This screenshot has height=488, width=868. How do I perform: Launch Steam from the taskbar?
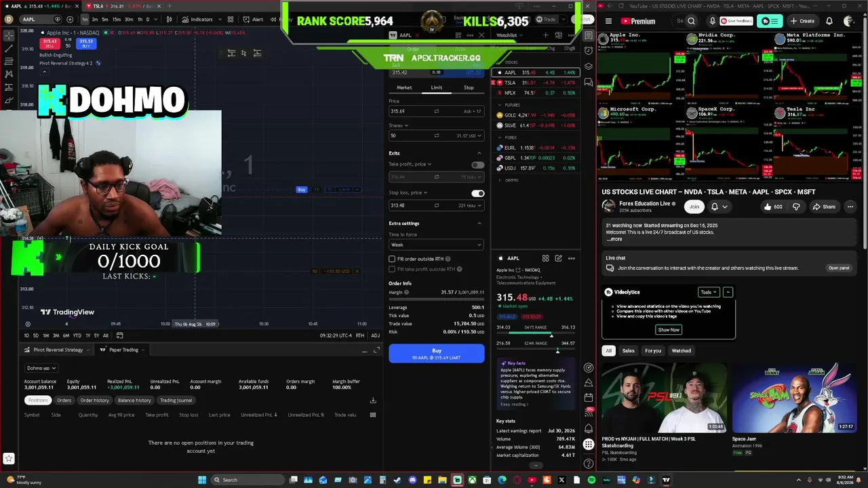coord(397,480)
